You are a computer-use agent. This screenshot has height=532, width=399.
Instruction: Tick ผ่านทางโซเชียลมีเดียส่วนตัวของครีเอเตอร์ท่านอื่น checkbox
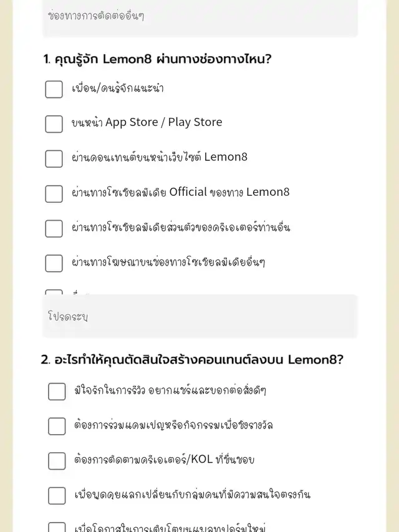click(x=54, y=228)
